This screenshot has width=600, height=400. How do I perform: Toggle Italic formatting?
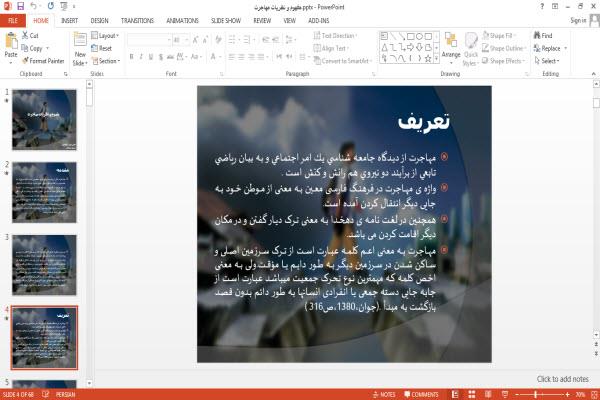141,57
